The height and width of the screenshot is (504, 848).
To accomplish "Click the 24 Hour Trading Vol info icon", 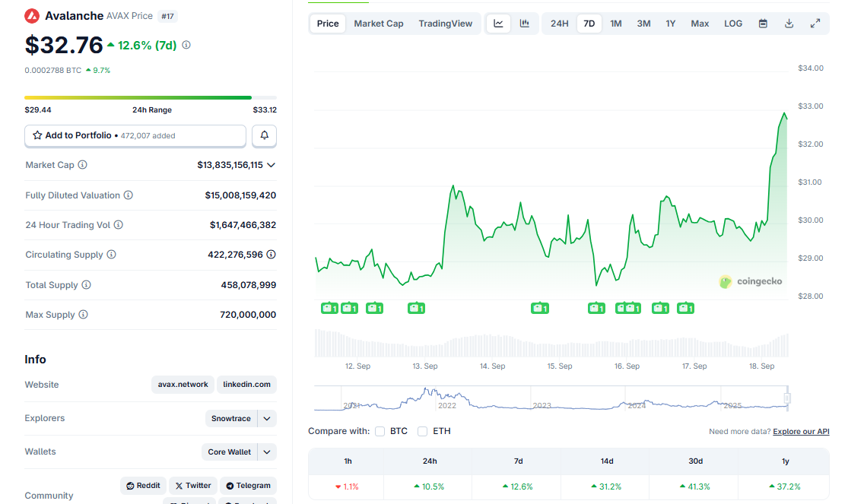I will coord(119,225).
